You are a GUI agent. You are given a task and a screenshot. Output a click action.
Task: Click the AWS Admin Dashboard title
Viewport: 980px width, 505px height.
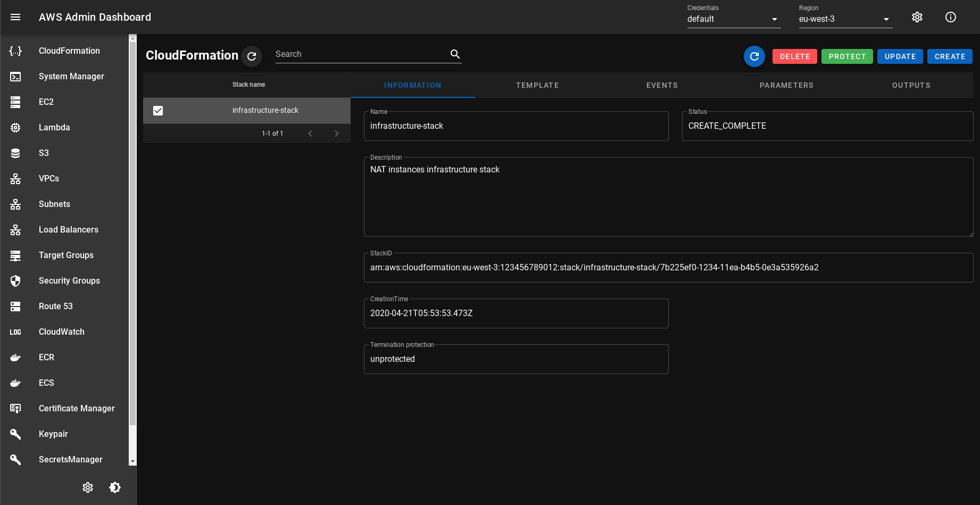95,17
